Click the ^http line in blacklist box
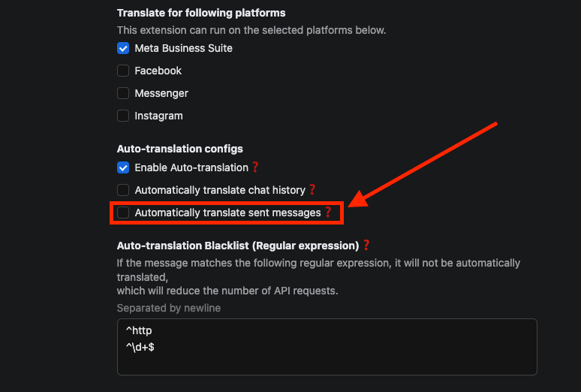The image size is (581, 392). 140,330
